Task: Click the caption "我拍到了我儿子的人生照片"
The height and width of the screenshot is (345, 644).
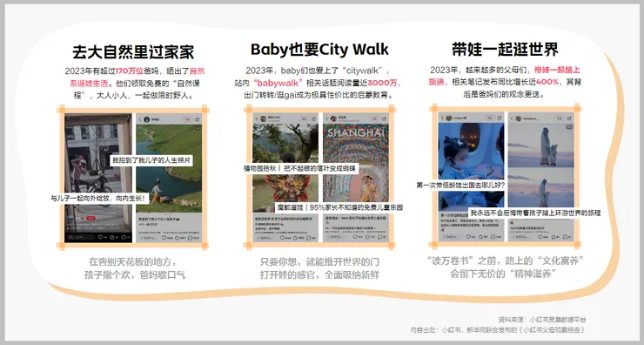Action: [152, 160]
